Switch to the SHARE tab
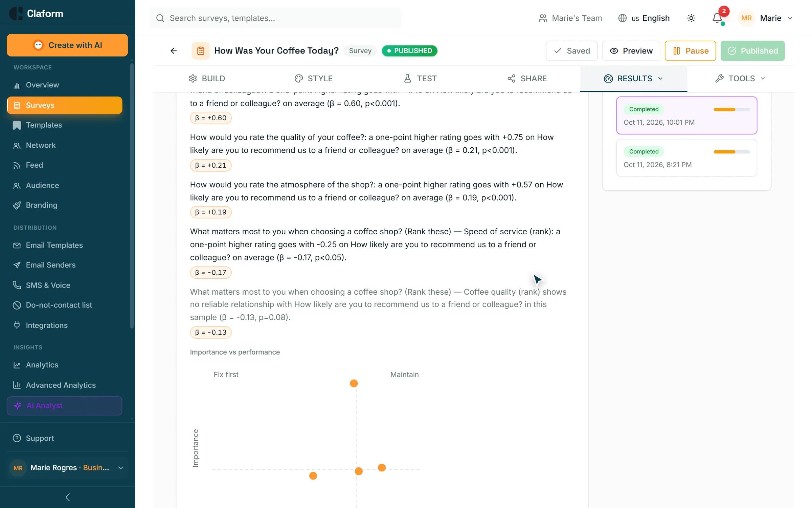 (x=527, y=79)
